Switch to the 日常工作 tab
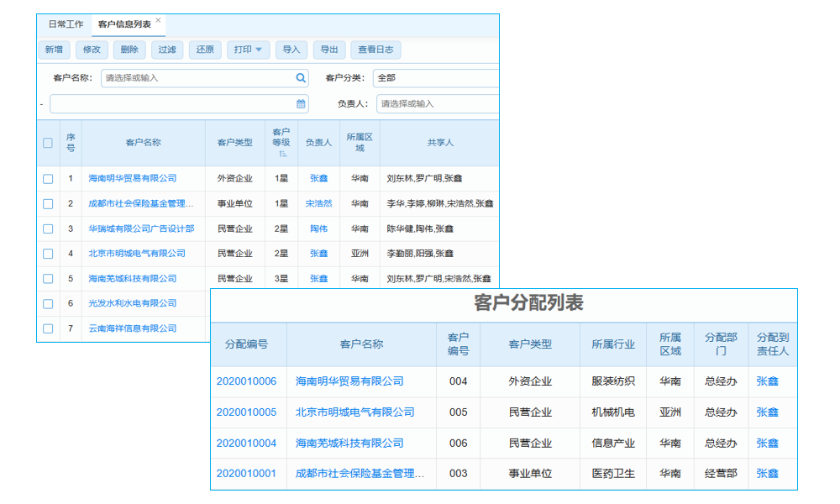The height and width of the screenshot is (504, 840). click(66, 24)
